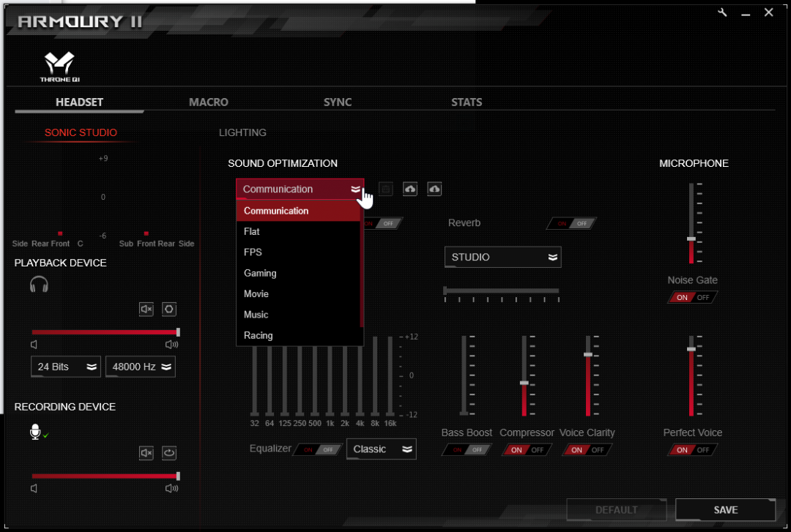This screenshot has height=532, width=791.
Task: Choose Racing in the dropdown list
Action: 298,335
